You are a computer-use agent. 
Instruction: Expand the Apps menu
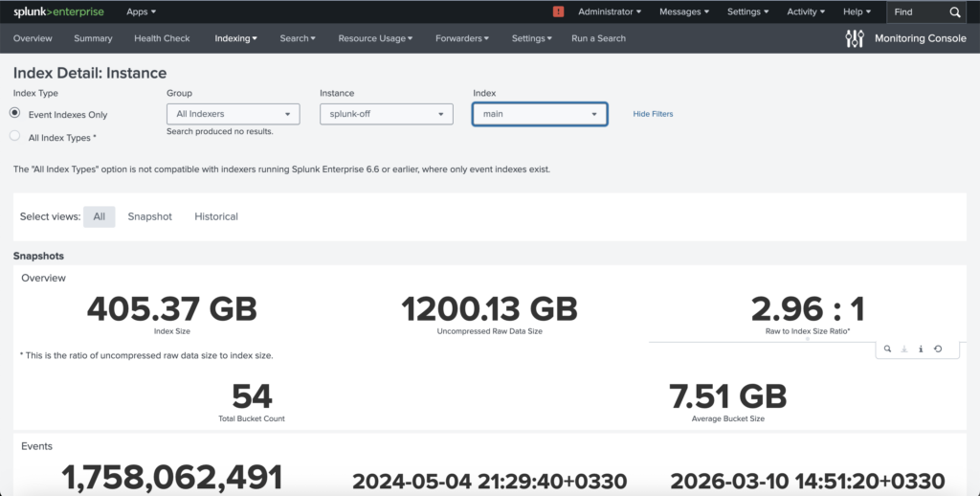pyautogui.click(x=142, y=11)
